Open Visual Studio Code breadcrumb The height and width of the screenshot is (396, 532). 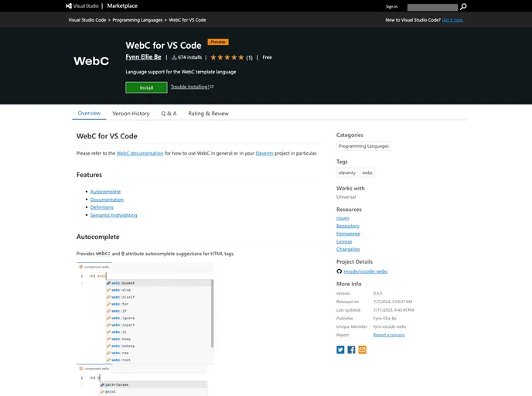point(87,20)
